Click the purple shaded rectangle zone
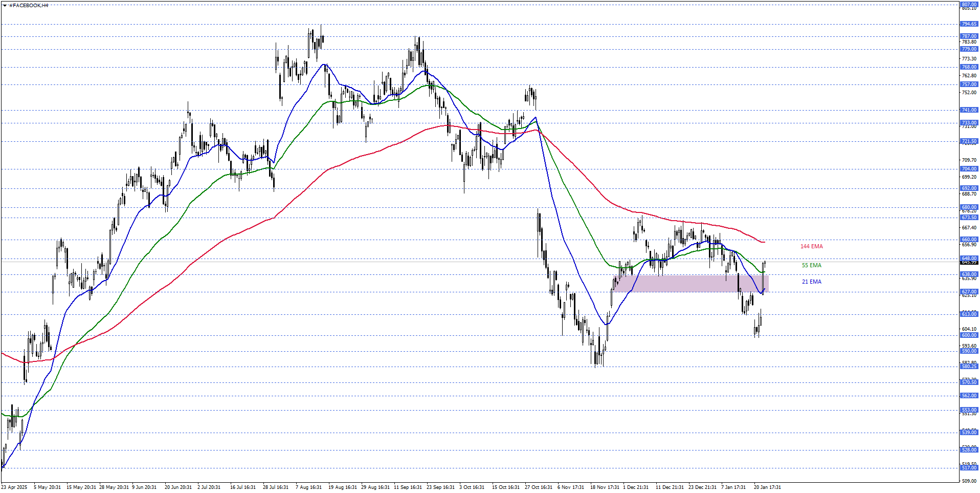980x493 pixels. [x=691, y=284]
